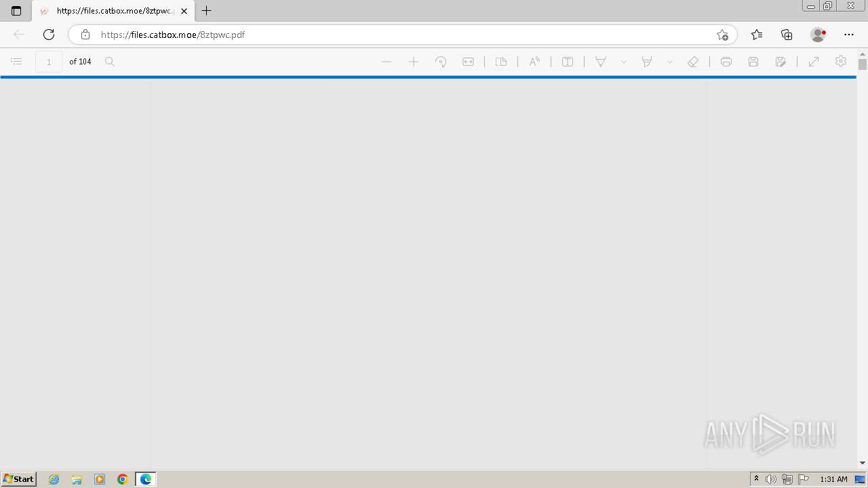Open media player from taskbar

tap(100, 479)
